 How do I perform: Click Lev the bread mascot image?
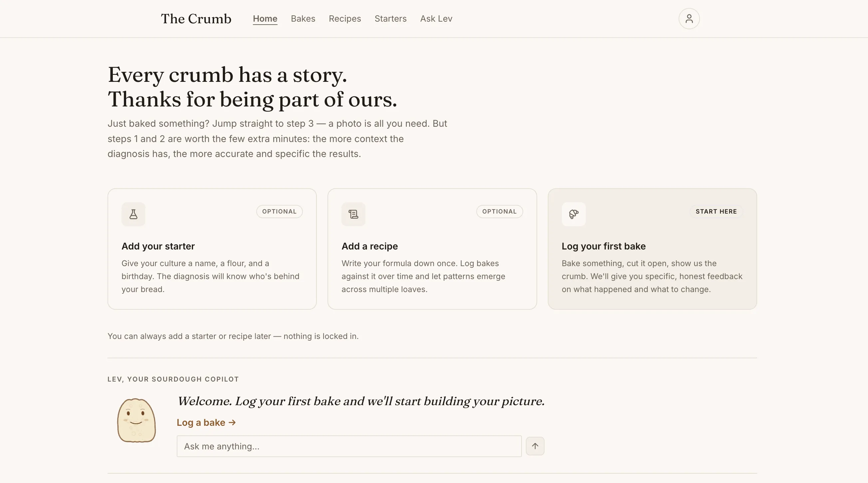[136, 420]
